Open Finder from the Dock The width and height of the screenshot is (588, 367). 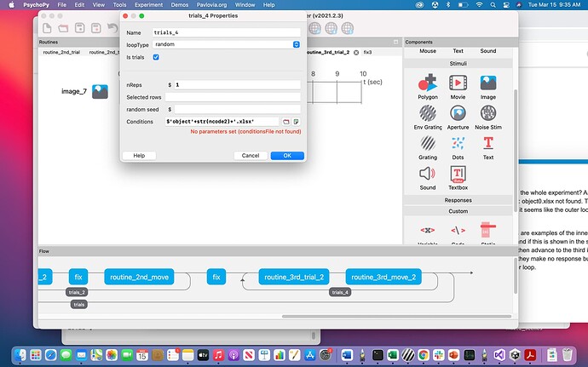(x=20, y=354)
